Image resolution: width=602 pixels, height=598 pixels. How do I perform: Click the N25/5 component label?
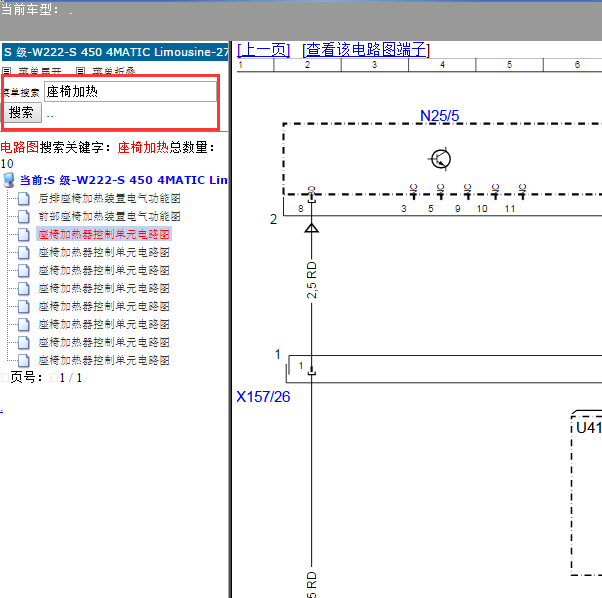[x=440, y=116]
